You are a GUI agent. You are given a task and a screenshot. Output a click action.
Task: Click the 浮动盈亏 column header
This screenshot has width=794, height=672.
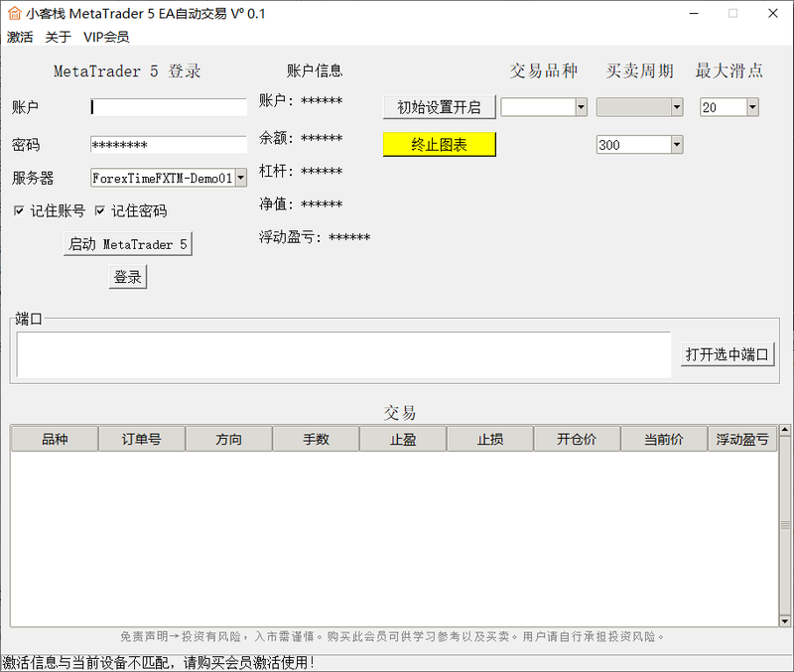(x=742, y=439)
